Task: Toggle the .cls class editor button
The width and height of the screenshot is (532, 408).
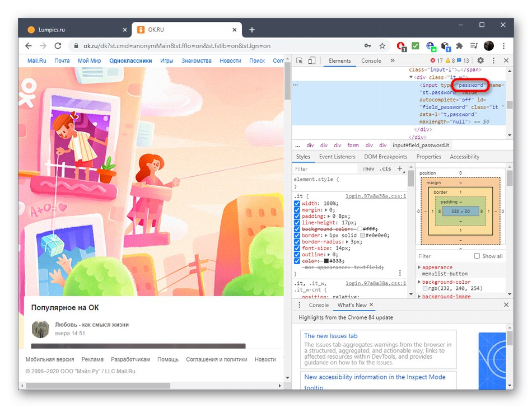Action: 385,169
